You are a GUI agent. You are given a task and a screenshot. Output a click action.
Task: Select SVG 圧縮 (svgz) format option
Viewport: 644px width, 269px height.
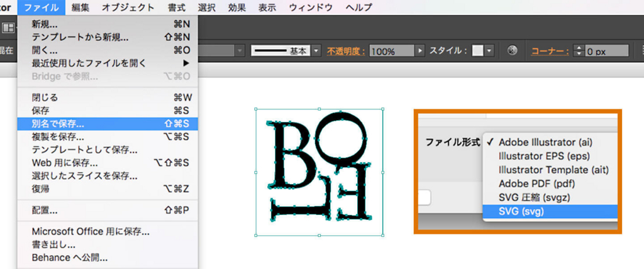[550, 197]
